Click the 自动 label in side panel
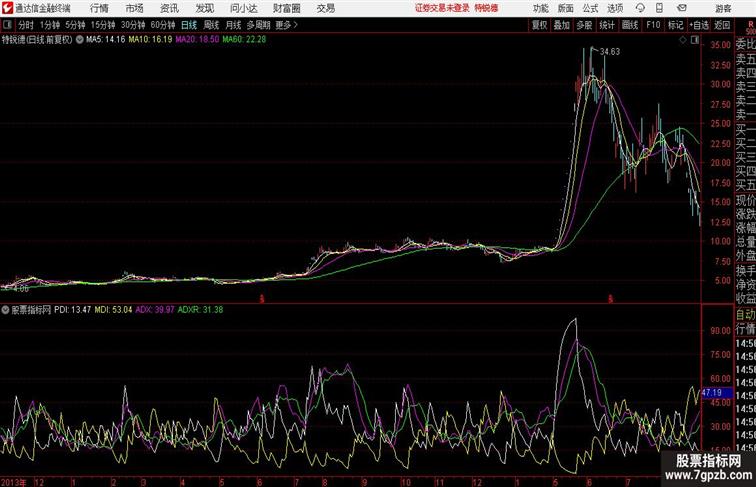Viewport: 756px width, 487px height. [x=745, y=315]
